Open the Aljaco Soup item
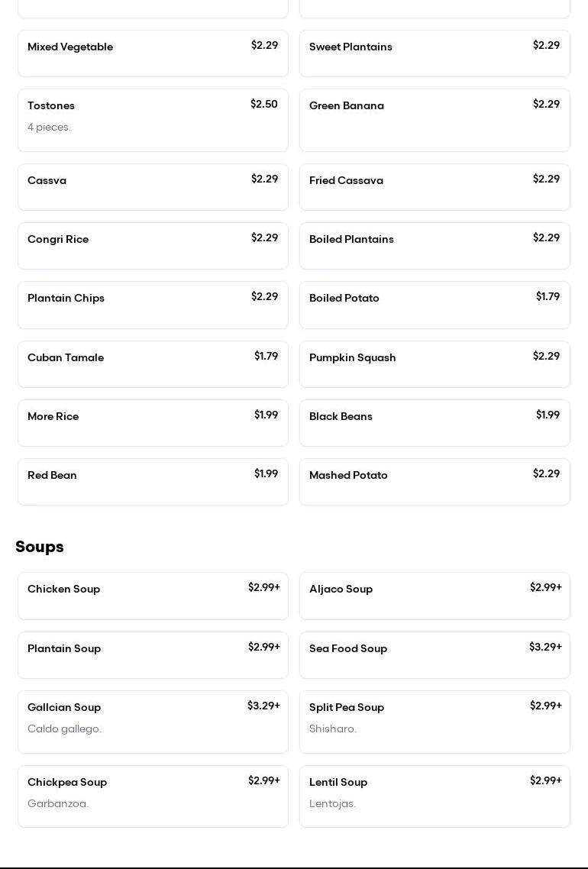Image resolution: width=588 pixels, height=869 pixels. 435,596
